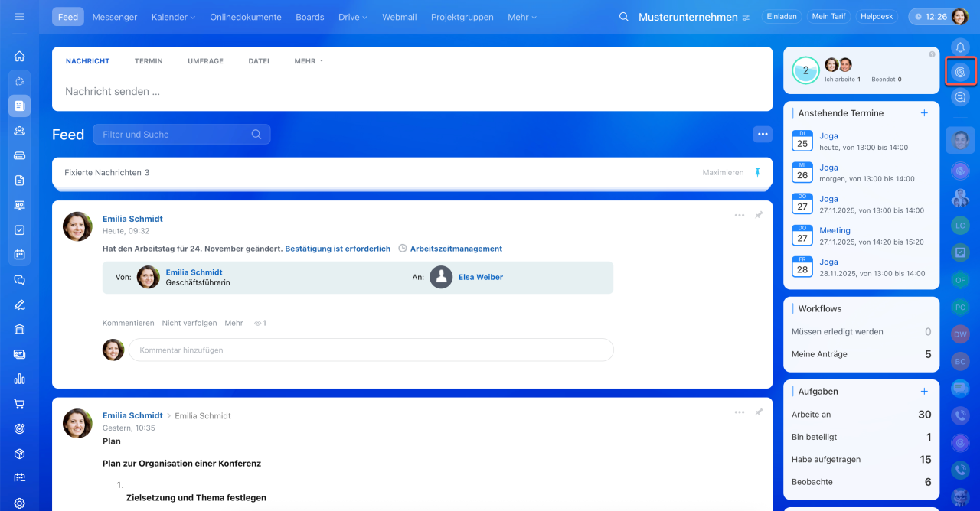This screenshot has width=980, height=511.
Task: Switch to the UMFRAGE tab in the composer
Action: tap(205, 61)
